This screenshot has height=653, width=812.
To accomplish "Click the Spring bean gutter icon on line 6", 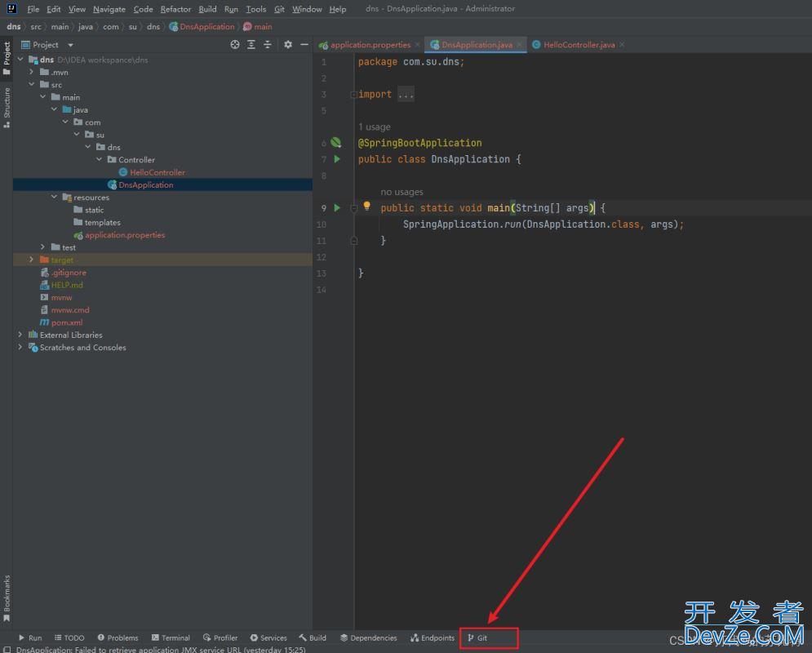I will click(336, 142).
